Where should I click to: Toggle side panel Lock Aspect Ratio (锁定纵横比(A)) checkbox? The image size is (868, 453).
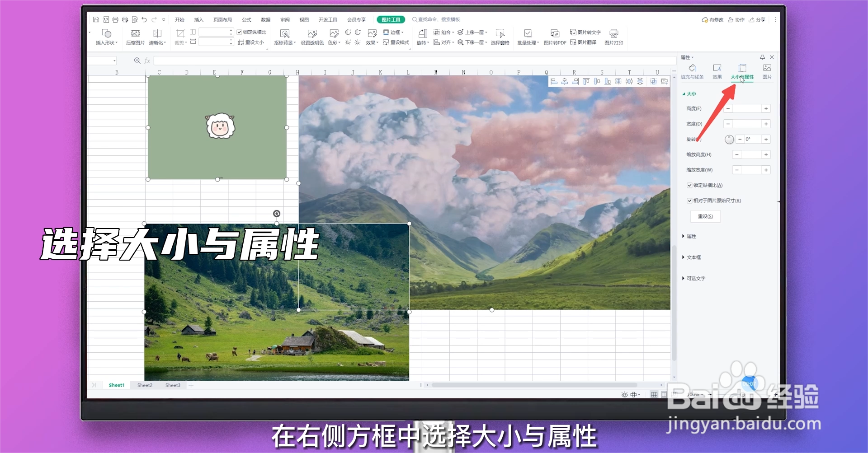pyautogui.click(x=689, y=185)
